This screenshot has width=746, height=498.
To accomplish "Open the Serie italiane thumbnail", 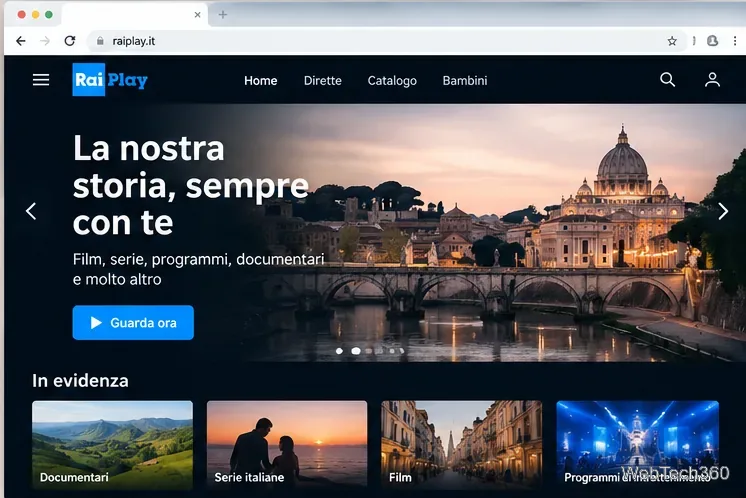I will [x=287, y=445].
